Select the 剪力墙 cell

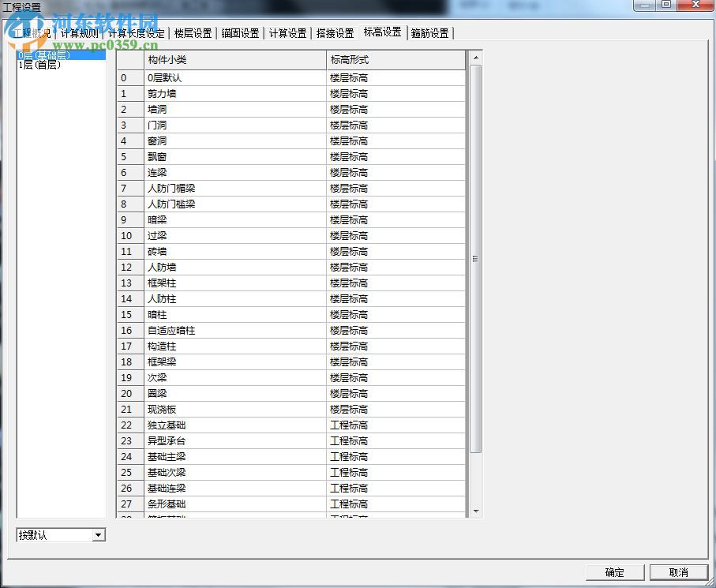[235, 94]
